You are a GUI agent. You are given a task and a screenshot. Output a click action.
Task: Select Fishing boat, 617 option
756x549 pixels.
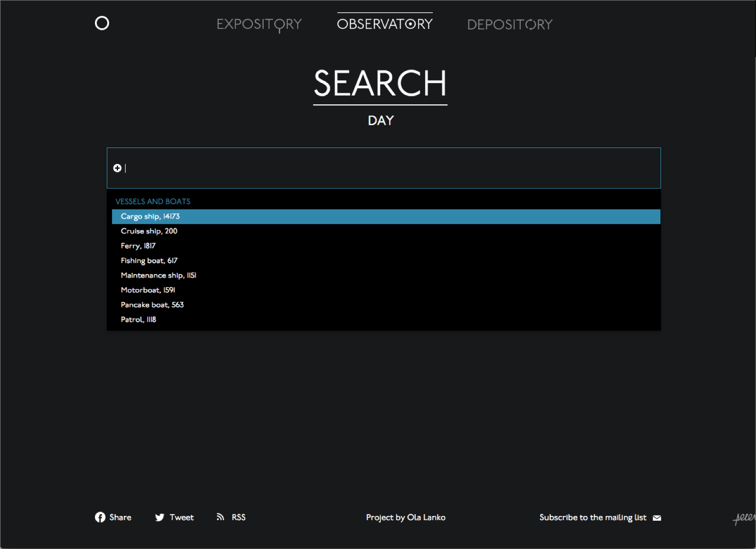tap(149, 260)
